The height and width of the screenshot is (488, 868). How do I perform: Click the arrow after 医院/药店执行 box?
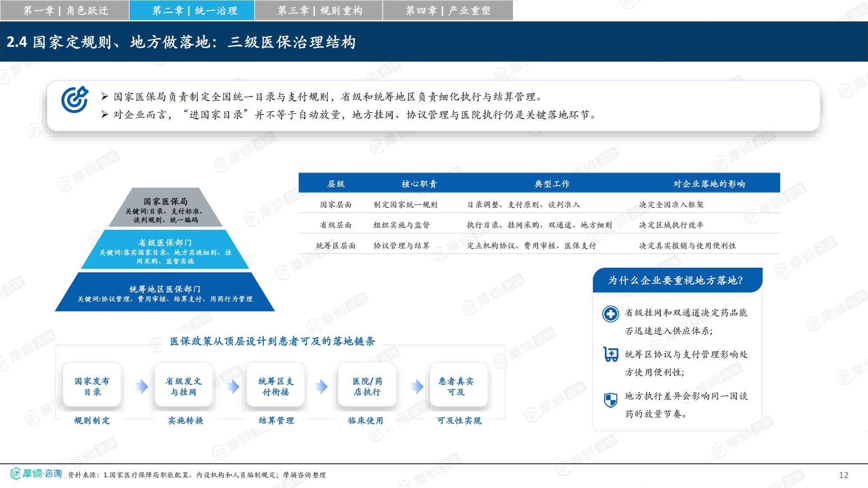[x=417, y=386]
